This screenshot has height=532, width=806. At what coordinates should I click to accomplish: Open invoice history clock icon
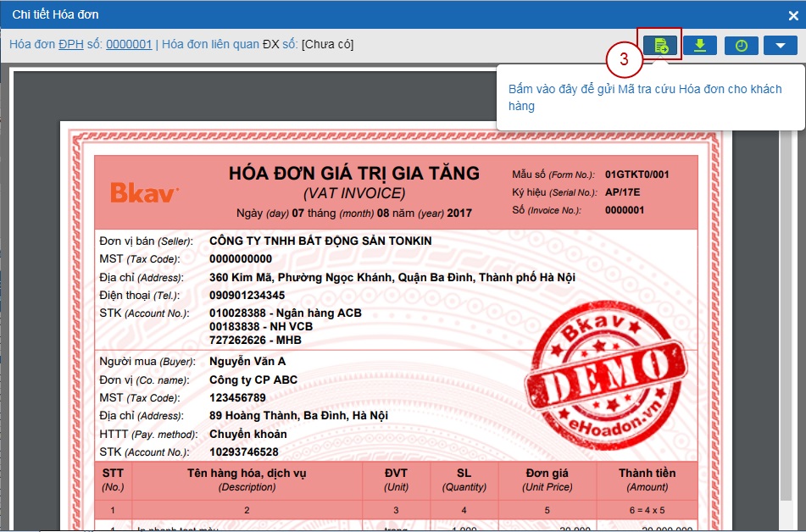pyautogui.click(x=741, y=45)
